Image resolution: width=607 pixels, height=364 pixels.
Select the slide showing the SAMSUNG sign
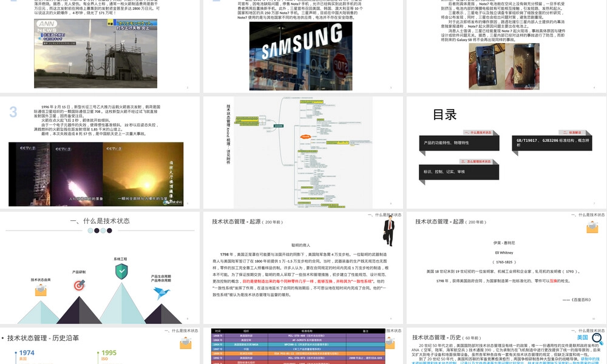point(303,47)
